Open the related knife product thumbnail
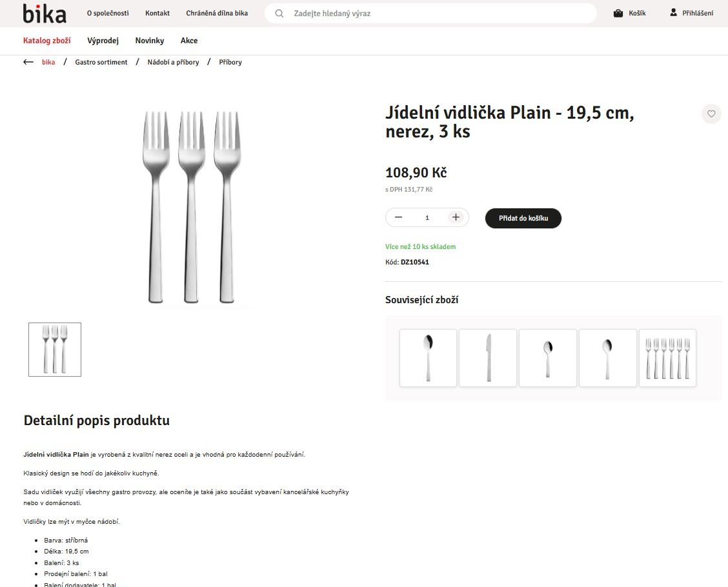This screenshot has width=728, height=587. coord(488,358)
